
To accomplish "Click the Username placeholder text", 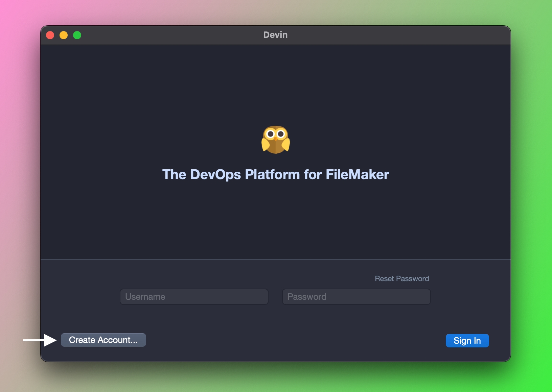I will [x=145, y=297].
